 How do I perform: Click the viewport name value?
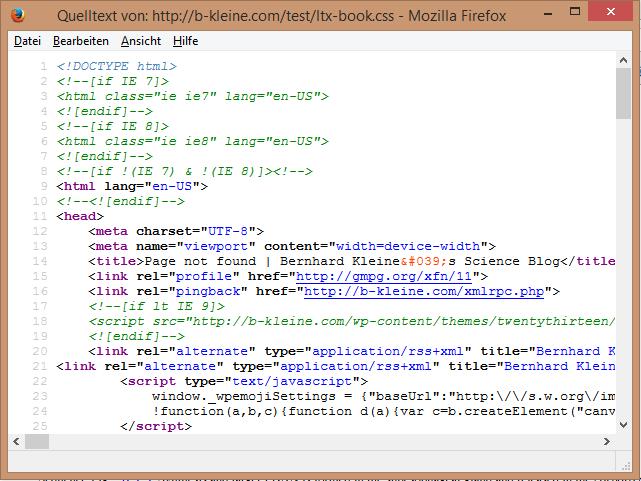click(x=216, y=246)
